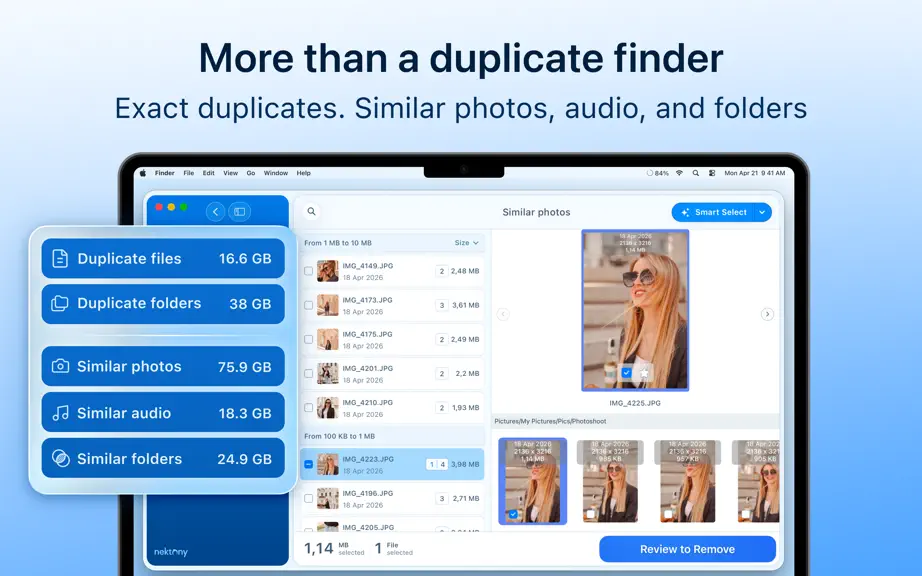The width and height of the screenshot is (922, 576).
Task: Select the IMG_4210.JPG row
Action: [x=393, y=407]
